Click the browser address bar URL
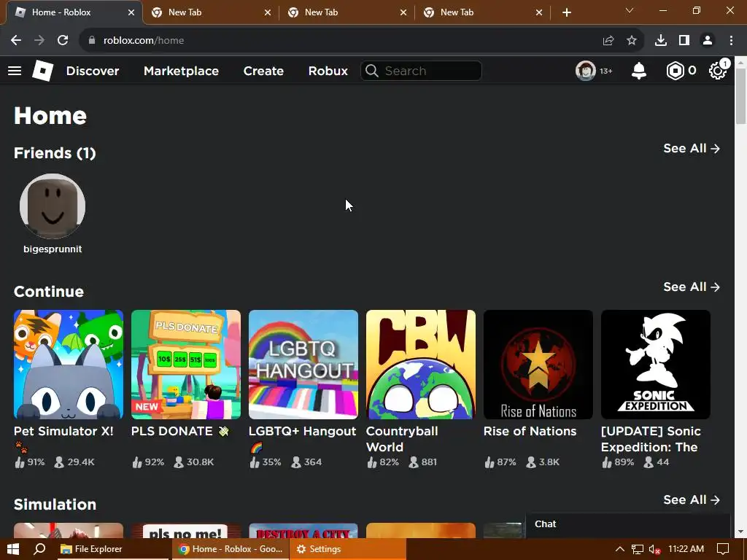Viewport: 747px width, 560px height. point(144,41)
